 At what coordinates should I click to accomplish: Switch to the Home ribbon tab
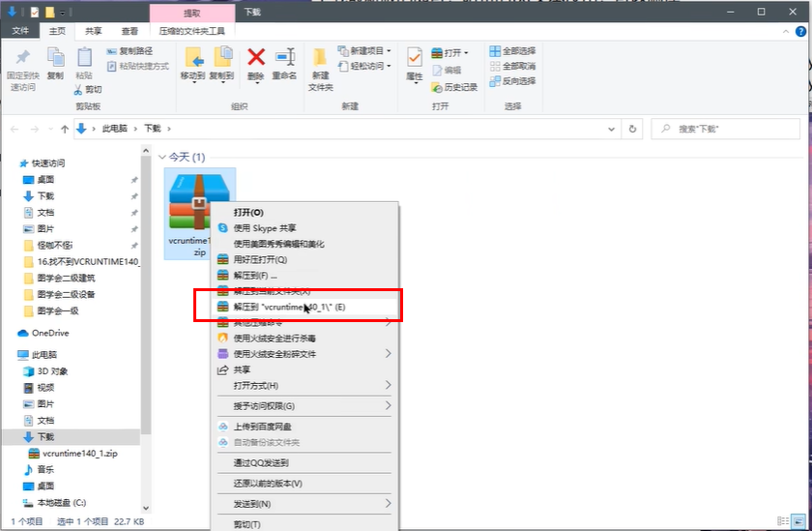pos(57,31)
